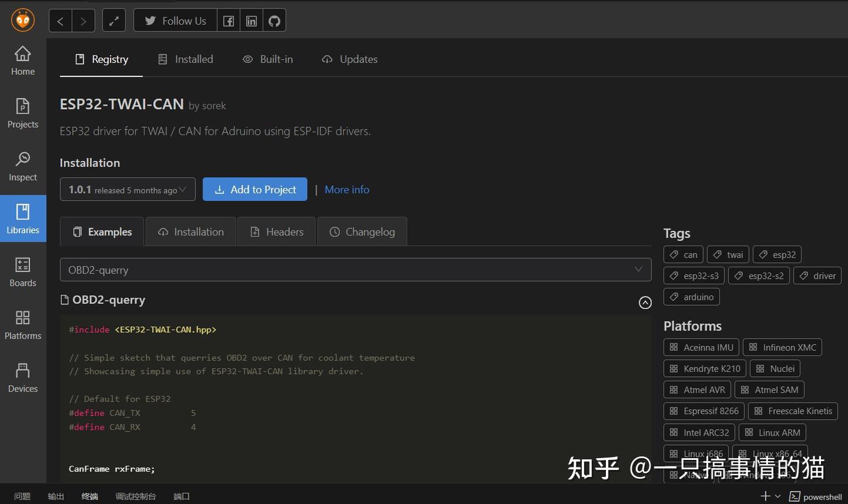Open the Home panel in the PlatformIO sidebar

pyautogui.click(x=22, y=60)
